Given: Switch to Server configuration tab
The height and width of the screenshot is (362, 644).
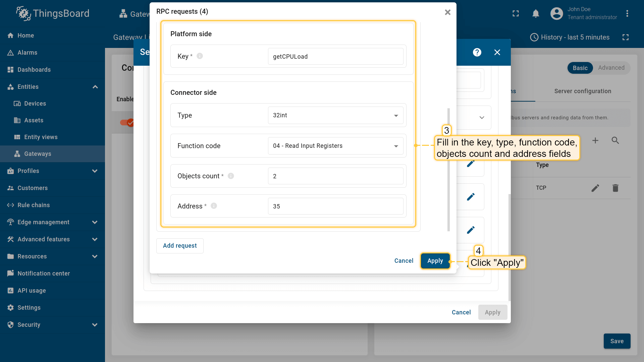Looking at the screenshot, I should pos(583,91).
